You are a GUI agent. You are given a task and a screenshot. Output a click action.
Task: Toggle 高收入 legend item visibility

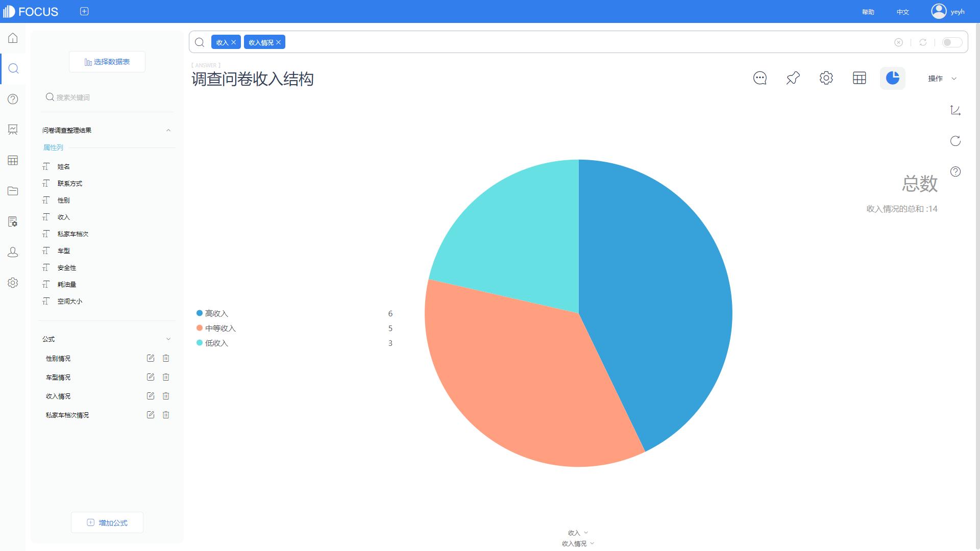(216, 313)
